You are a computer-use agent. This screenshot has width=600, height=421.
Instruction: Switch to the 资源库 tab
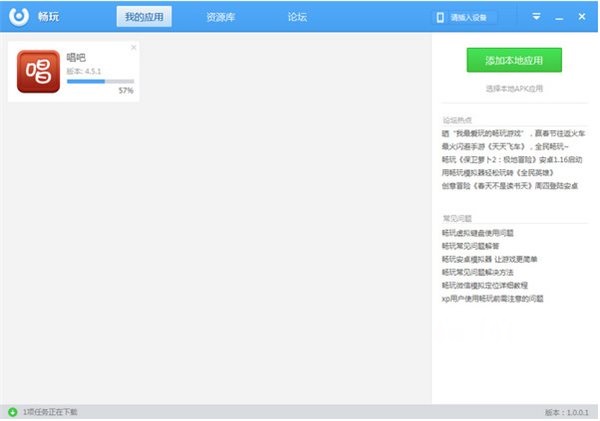click(220, 17)
